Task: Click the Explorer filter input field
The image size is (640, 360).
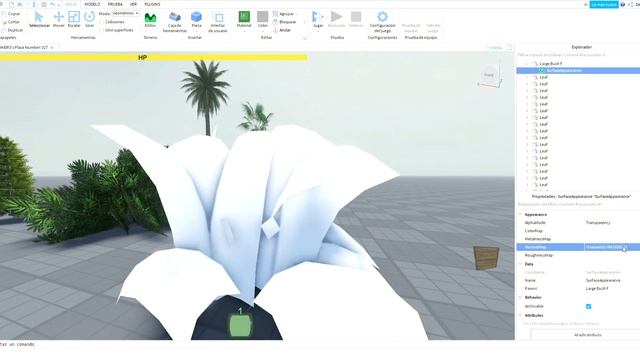Action: 578,55
